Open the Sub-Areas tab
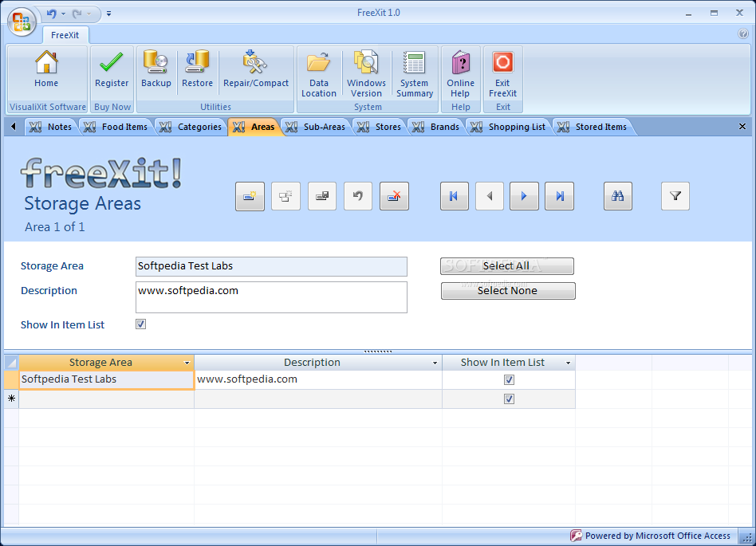Viewport: 756px width, 546px height. (x=316, y=127)
